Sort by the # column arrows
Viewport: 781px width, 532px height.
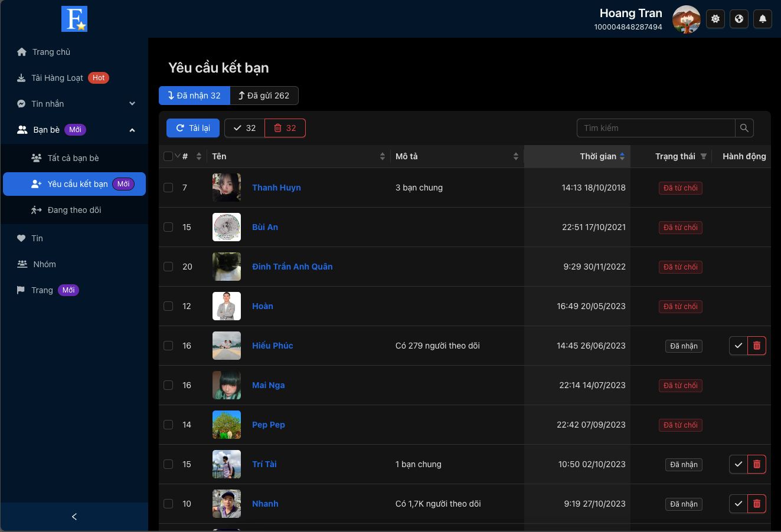pos(199,156)
